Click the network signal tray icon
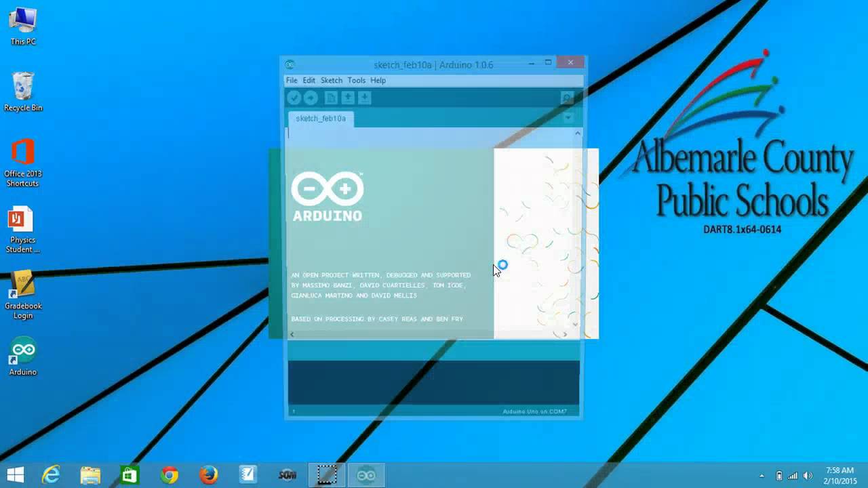Screen dimensions: 868x488 tap(793, 476)
